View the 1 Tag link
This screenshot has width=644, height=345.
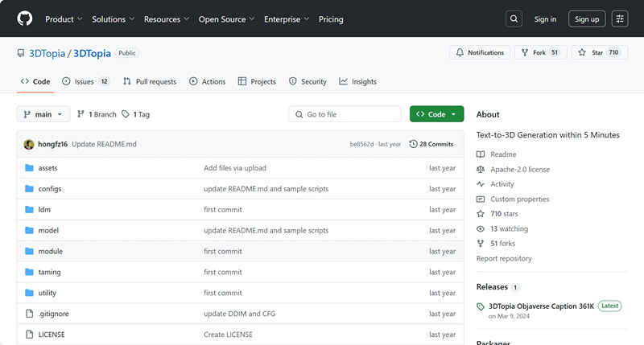(135, 114)
